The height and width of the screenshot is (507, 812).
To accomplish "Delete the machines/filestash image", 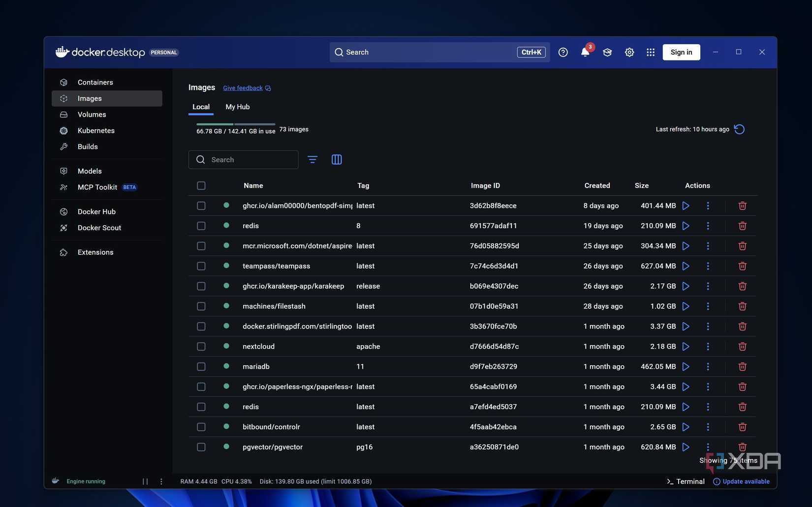I will click(x=743, y=306).
